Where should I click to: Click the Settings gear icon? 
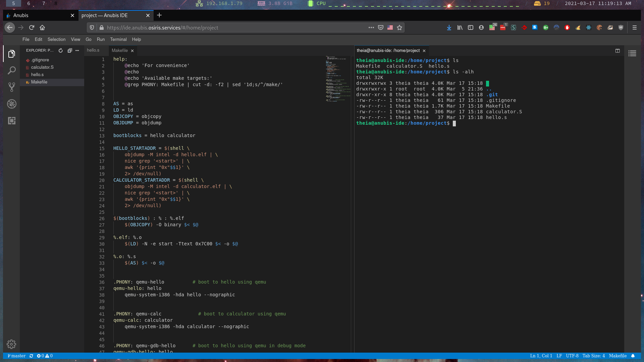[11, 344]
